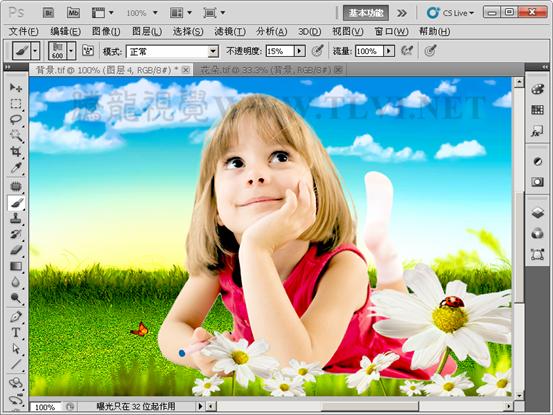
Task: Toggle tablet pressure controls size
Action: pos(430,51)
